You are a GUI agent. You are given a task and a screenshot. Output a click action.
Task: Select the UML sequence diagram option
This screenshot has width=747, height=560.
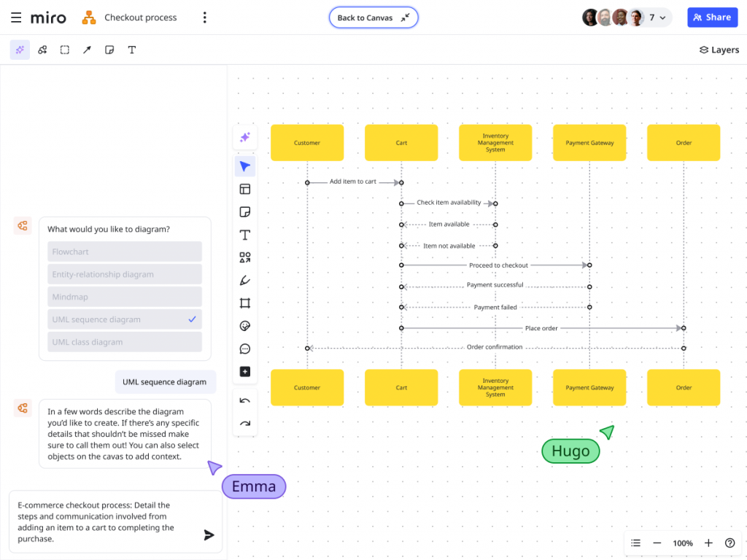pos(125,319)
